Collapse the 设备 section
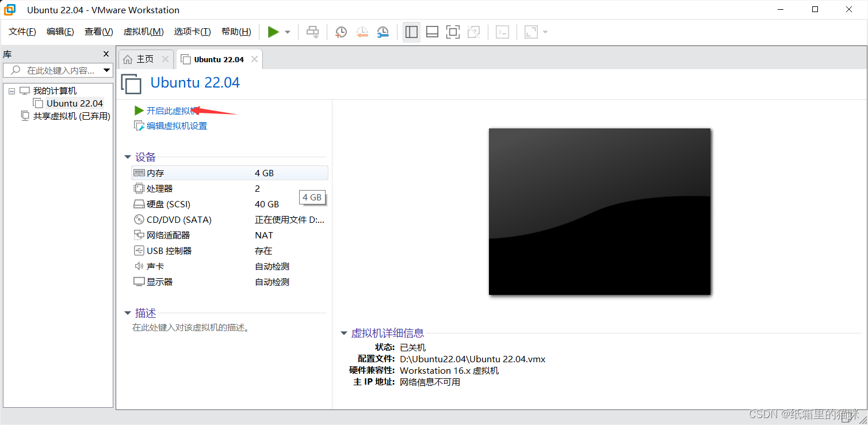 click(x=128, y=157)
